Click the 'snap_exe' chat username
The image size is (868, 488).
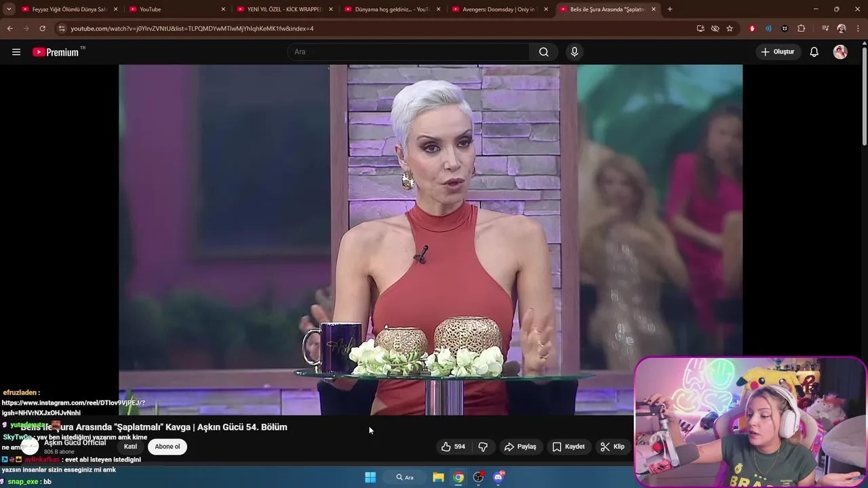click(23, 482)
